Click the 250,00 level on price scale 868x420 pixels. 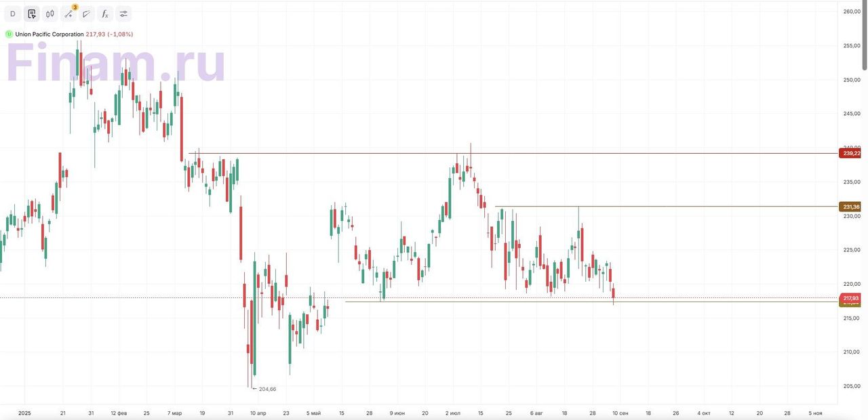pyautogui.click(x=851, y=80)
